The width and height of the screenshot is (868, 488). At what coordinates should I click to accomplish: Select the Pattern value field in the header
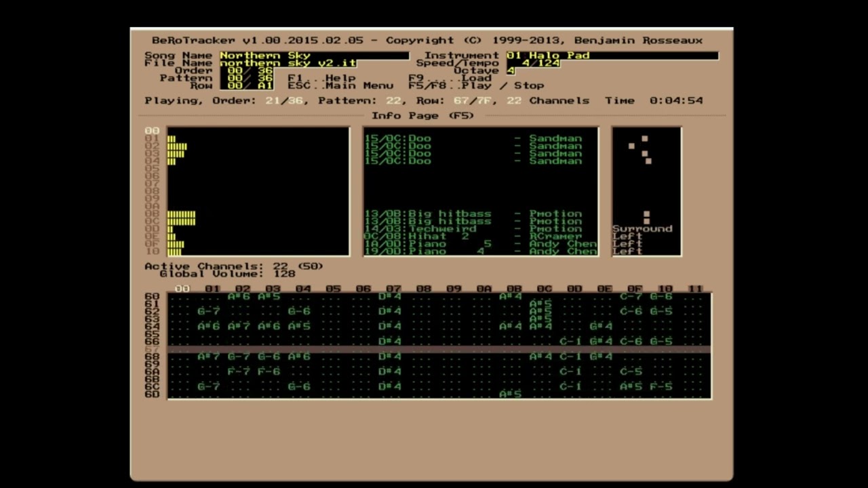click(247, 78)
